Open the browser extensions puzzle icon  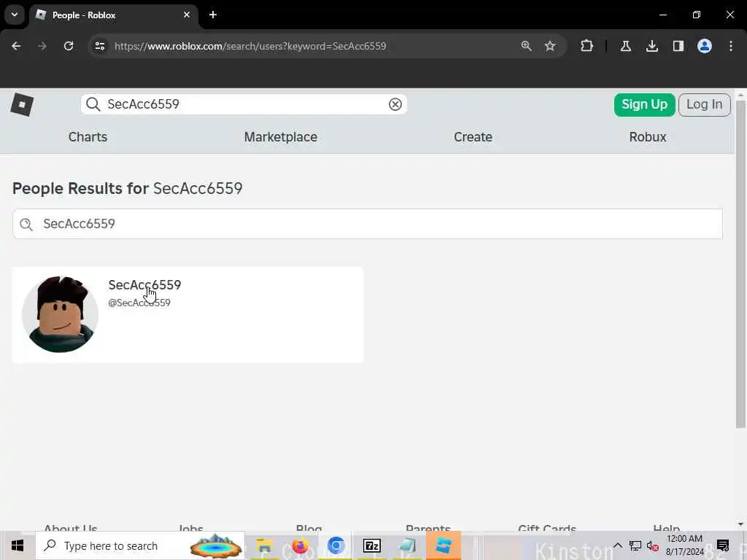point(587,46)
